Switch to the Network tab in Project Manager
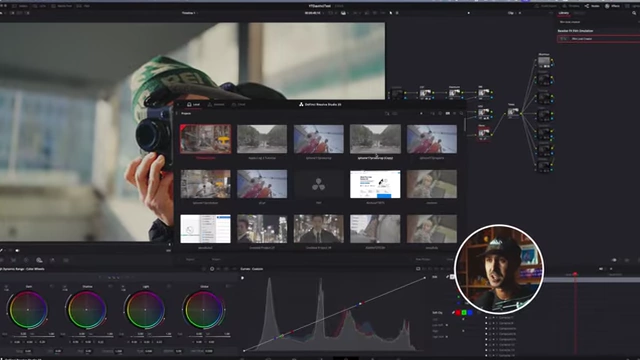 pyautogui.click(x=216, y=104)
